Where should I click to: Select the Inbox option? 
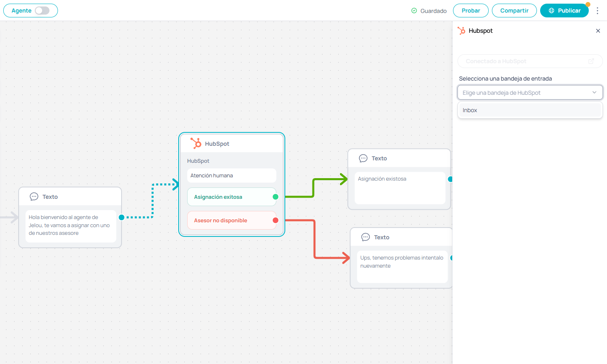click(530, 110)
